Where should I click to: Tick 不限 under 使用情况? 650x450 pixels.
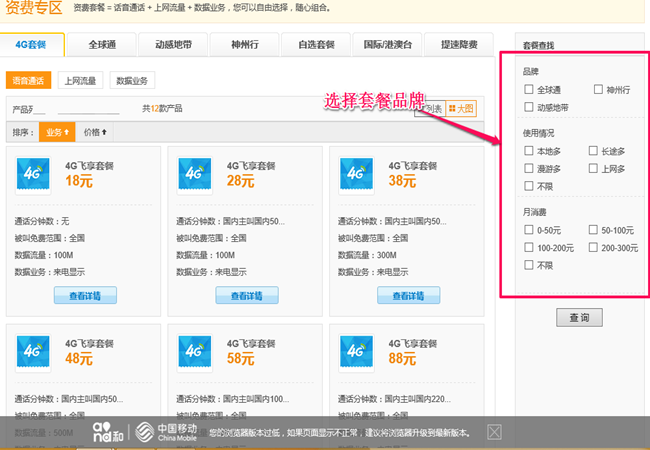529,186
